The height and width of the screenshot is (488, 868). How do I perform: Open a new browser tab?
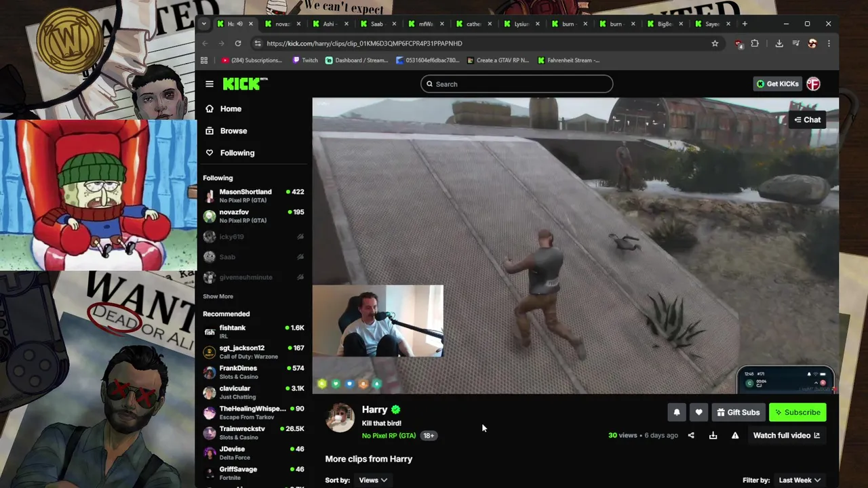click(x=745, y=24)
